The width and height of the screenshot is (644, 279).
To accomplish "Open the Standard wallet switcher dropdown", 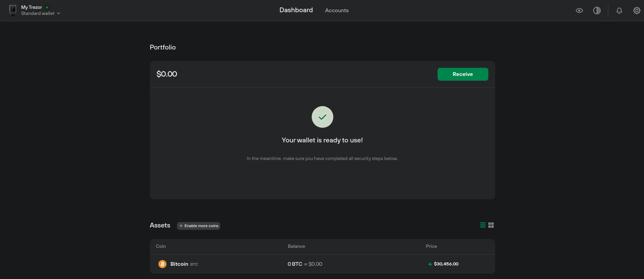I will [x=41, y=14].
